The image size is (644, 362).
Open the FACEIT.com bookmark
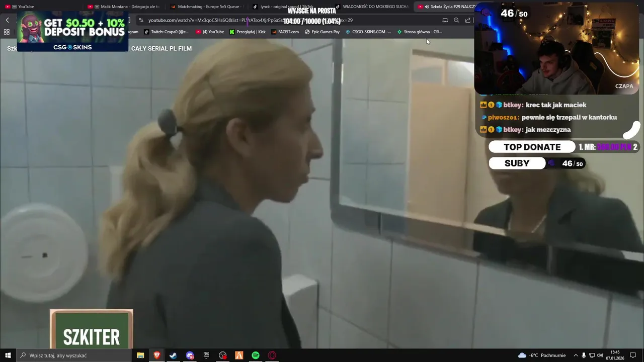[x=285, y=32]
